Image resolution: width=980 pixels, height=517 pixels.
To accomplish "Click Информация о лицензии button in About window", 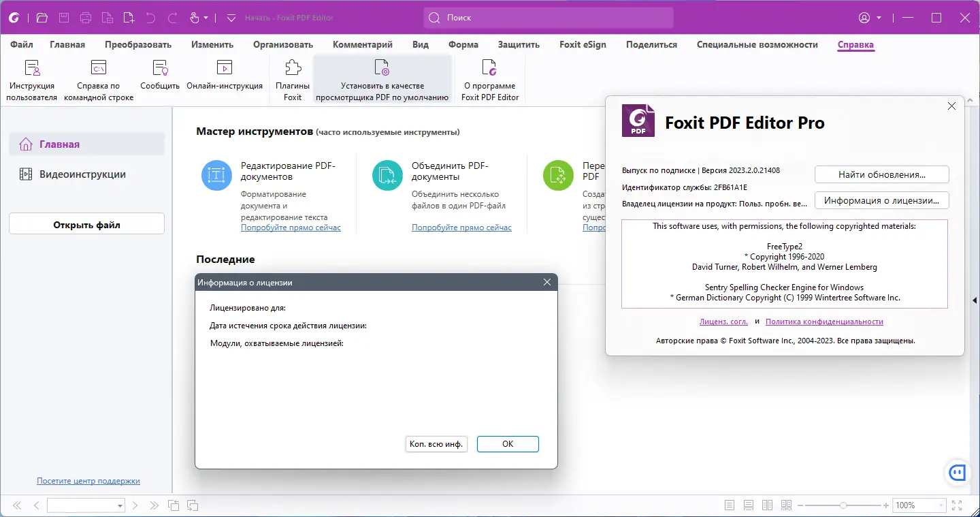I will (882, 200).
